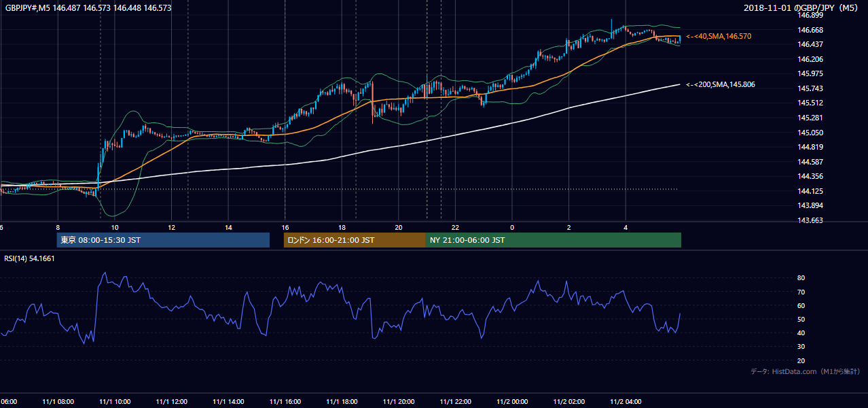The image size is (868, 408).
Task: Click RSI axis level 50
Action: [801, 319]
